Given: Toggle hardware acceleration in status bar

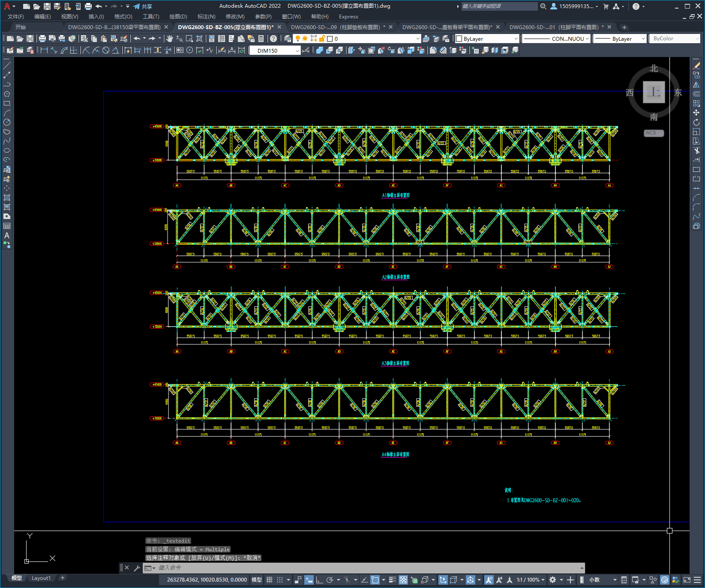Looking at the screenshot, I should [x=665, y=580].
